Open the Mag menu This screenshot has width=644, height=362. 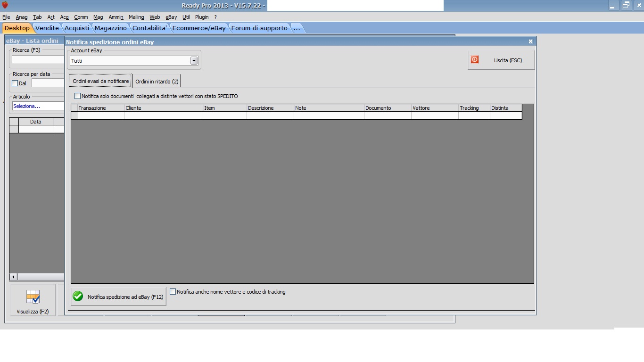click(98, 17)
